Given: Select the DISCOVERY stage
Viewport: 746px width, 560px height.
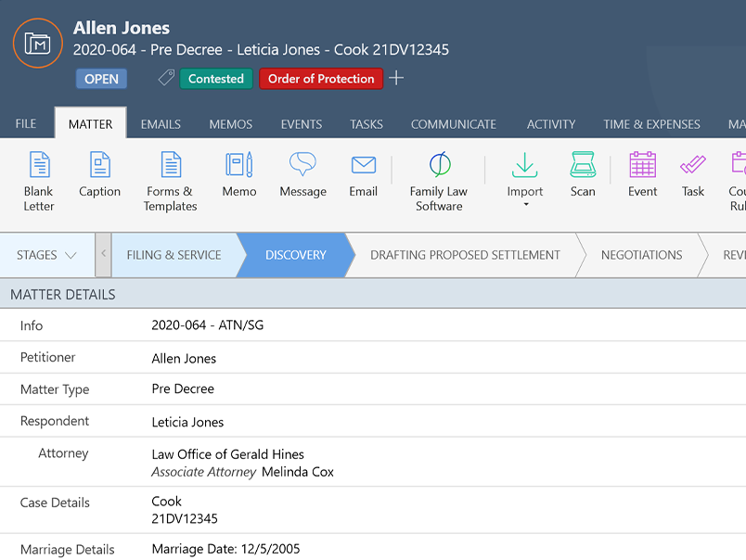Looking at the screenshot, I should pyautogui.click(x=295, y=256).
